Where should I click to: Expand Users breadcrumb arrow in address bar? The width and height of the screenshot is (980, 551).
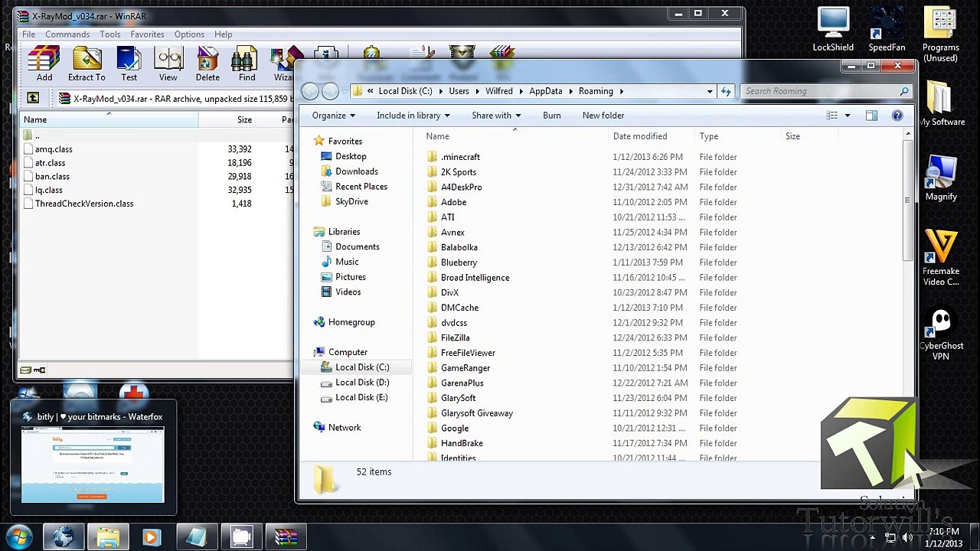[477, 91]
